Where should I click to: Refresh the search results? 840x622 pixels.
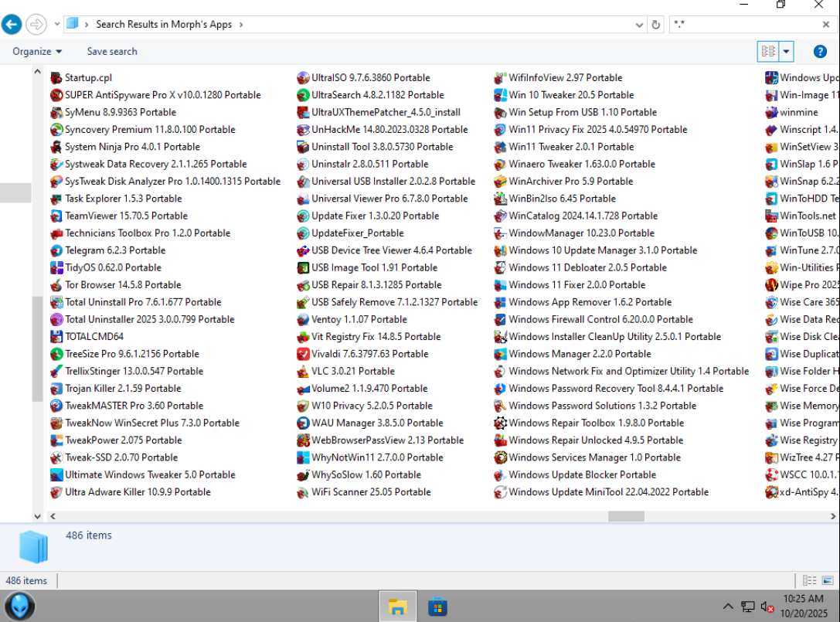point(656,25)
